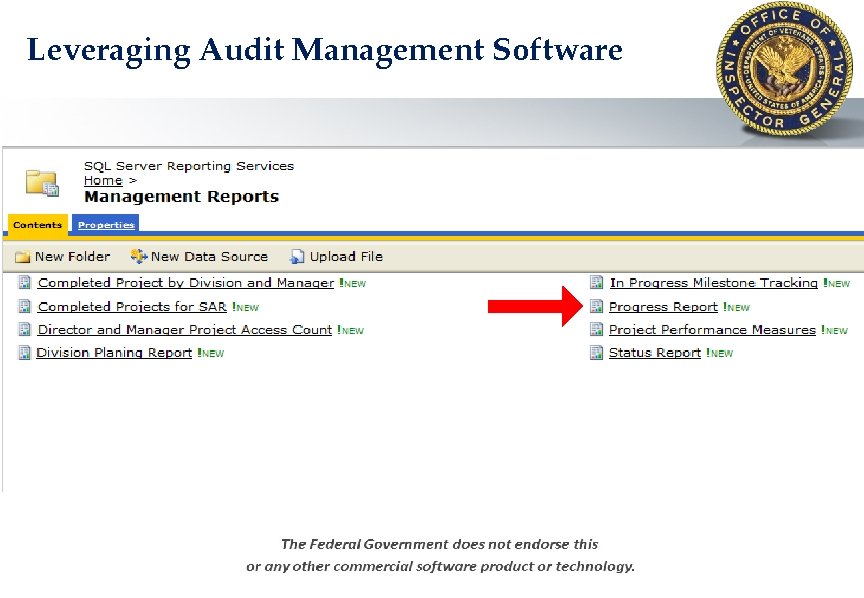Switch to the Properties tab
864x598 pixels.
point(106,225)
